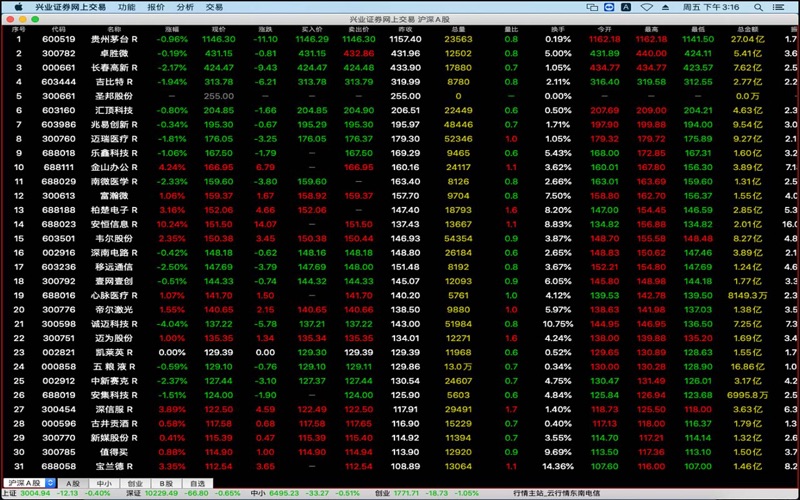Screen dimensions: 800x500
Task: Select the 诚迈科技 R row
Action: (x=400, y=324)
